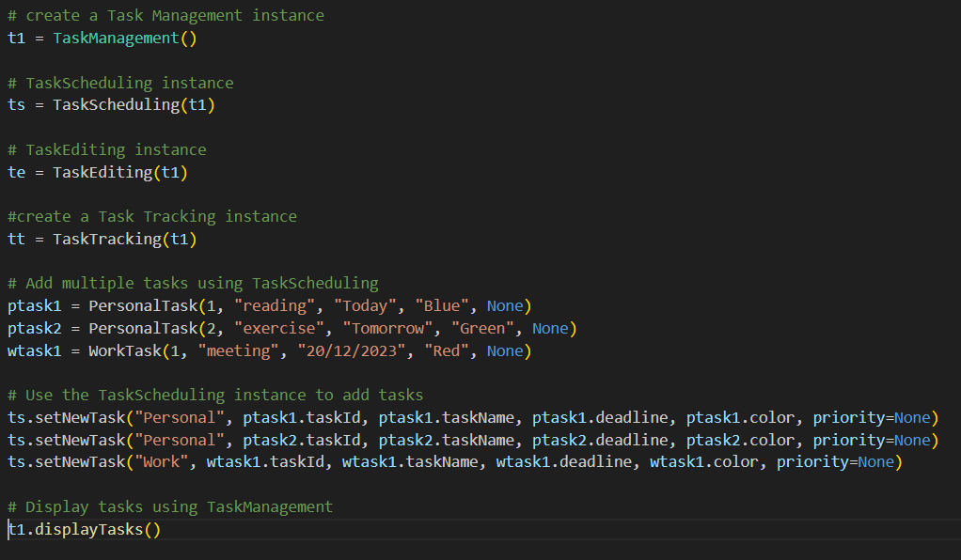Image resolution: width=961 pixels, height=560 pixels.
Task: Click the comment "# TaskEditing instance"
Action: click(x=106, y=149)
